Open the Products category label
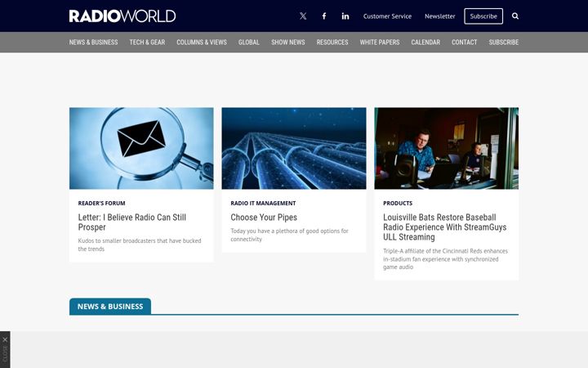This screenshot has width=588, height=368. pos(398,203)
